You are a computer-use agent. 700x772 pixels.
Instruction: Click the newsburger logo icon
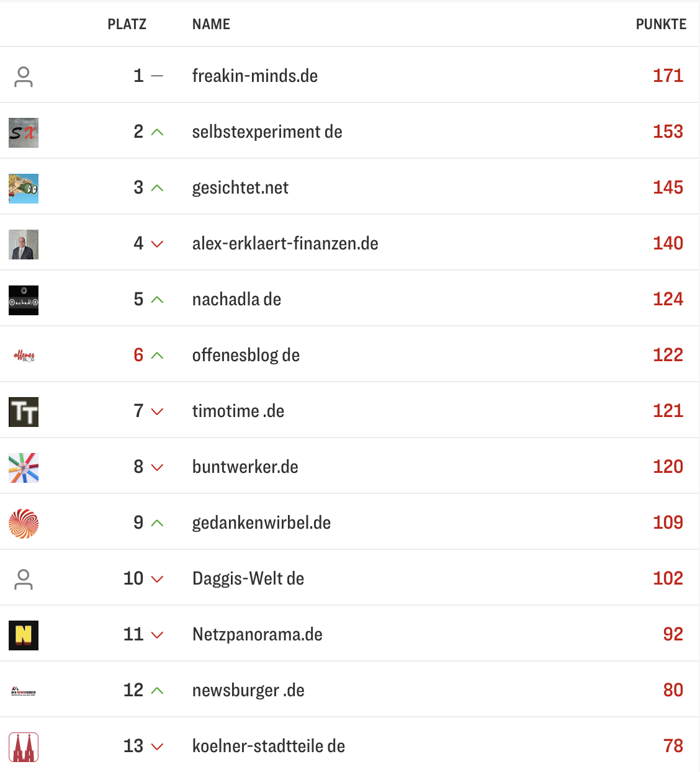click(x=24, y=691)
